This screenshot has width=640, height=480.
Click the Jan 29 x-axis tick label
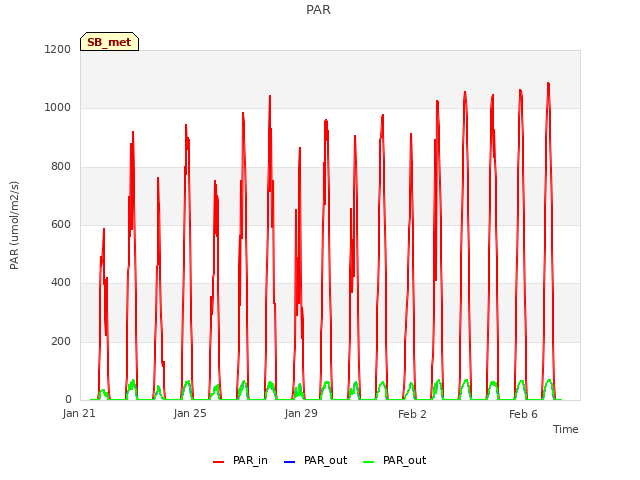301,414
